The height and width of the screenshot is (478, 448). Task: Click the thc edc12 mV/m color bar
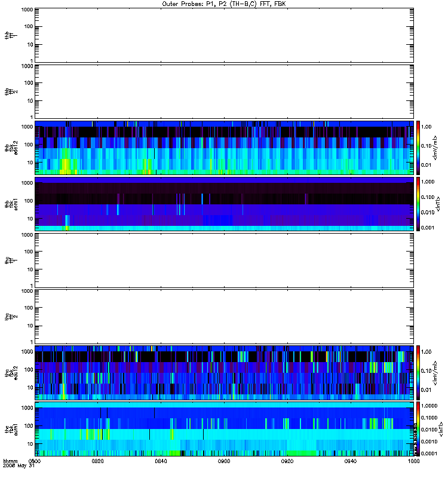click(418, 373)
